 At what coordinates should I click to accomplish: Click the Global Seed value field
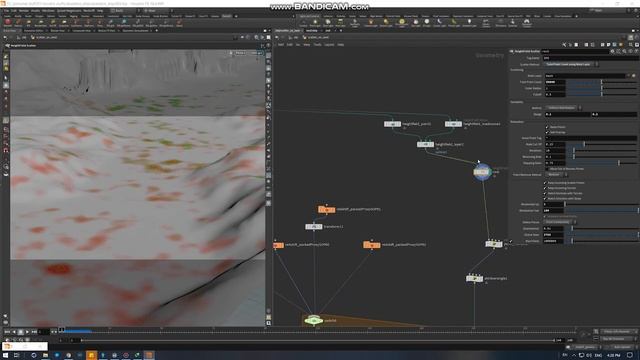point(554,235)
